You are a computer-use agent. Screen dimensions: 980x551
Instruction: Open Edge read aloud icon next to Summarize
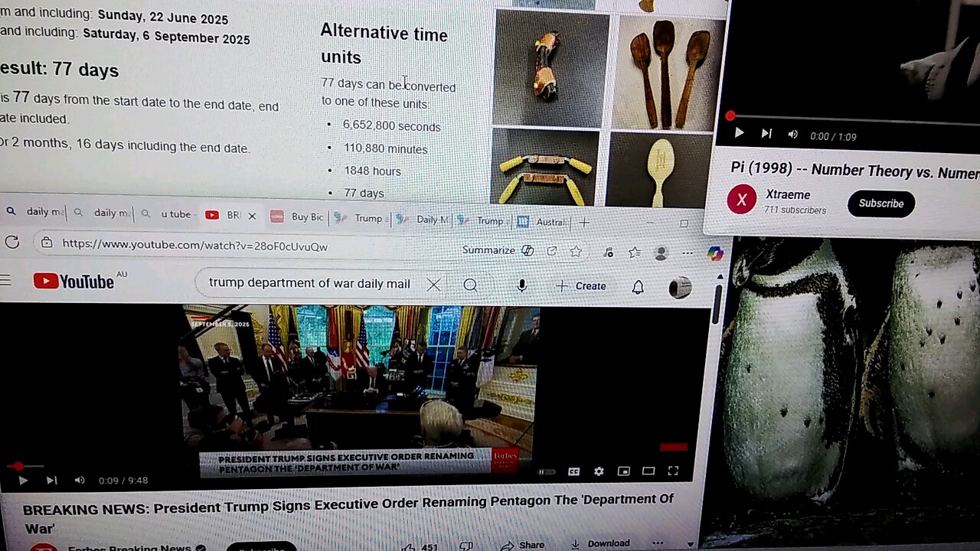tap(528, 250)
